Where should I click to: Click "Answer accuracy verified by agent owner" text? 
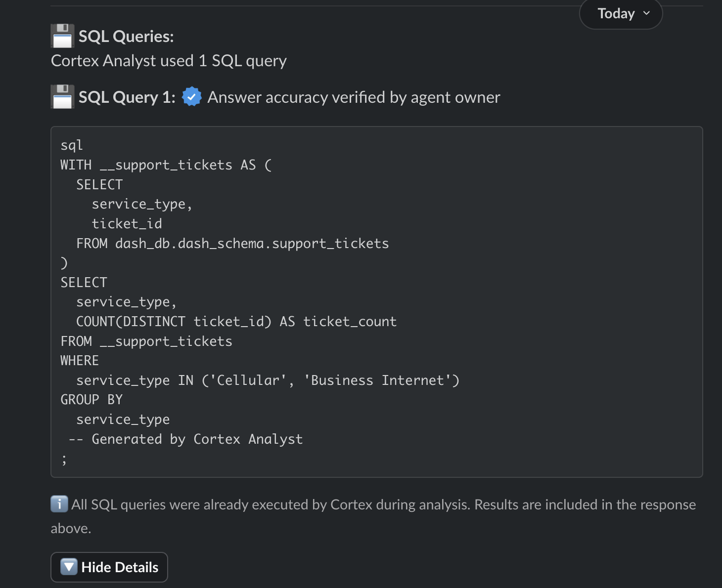(x=353, y=97)
